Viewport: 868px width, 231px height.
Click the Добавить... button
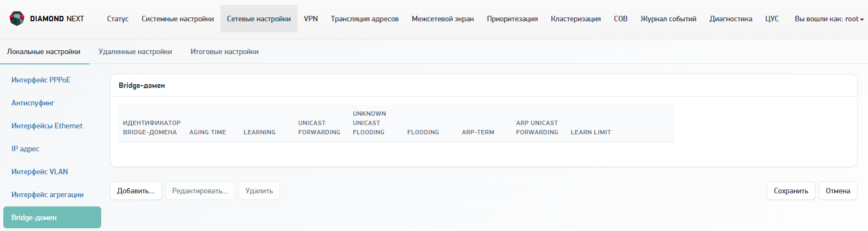(x=136, y=191)
